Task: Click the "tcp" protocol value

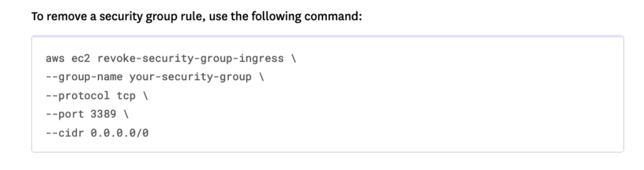Action: pyautogui.click(x=126, y=95)
